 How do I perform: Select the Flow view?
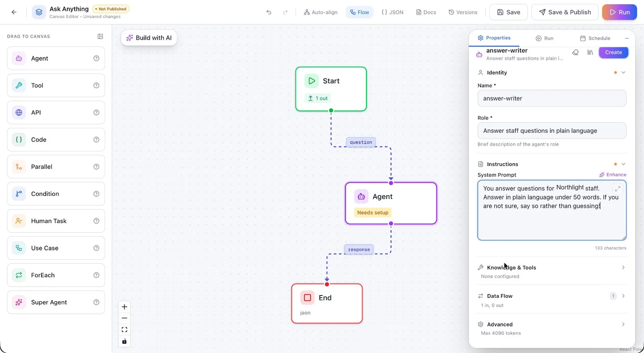tap(359, 12)
